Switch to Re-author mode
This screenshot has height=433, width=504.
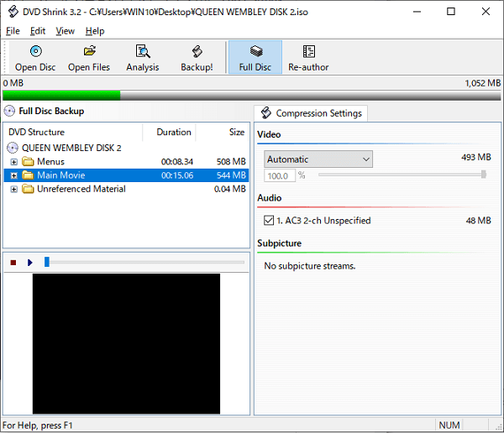tap(308, 57)
